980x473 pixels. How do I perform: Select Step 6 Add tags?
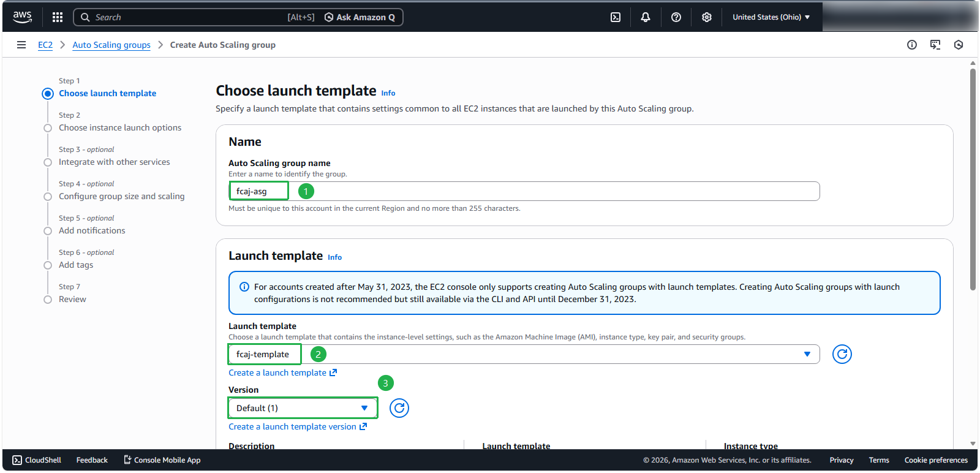(x=76, y=265)
